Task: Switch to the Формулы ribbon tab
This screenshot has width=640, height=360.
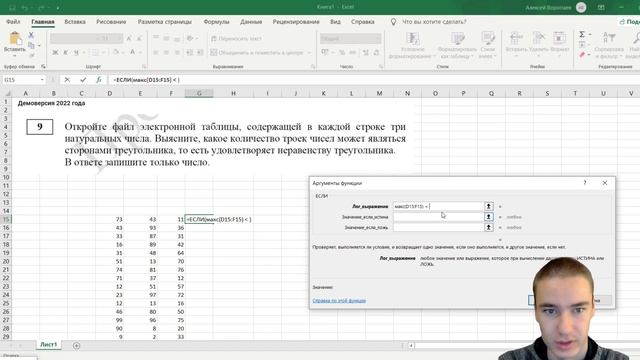Action: click(216, 22)
